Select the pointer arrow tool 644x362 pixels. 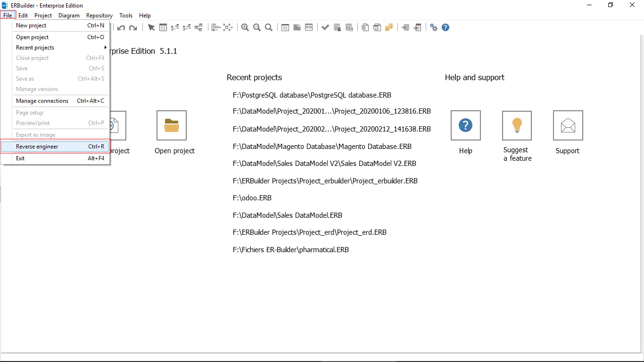coord(151,27)
